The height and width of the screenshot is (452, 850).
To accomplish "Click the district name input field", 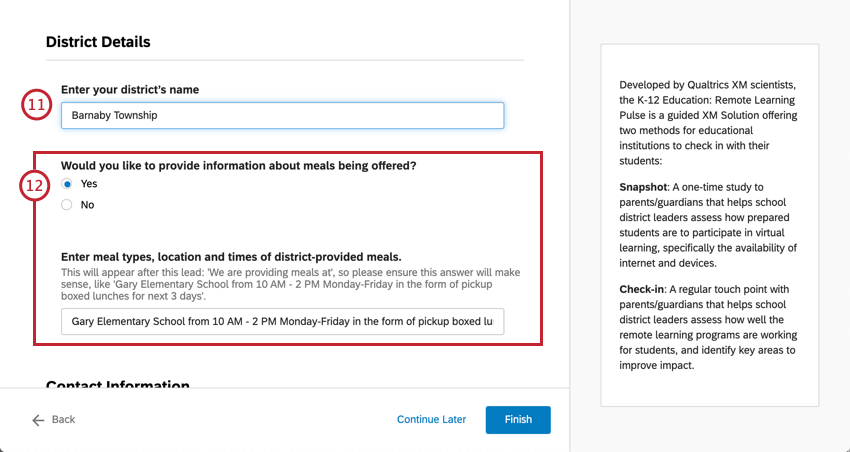I will point(282,115).
